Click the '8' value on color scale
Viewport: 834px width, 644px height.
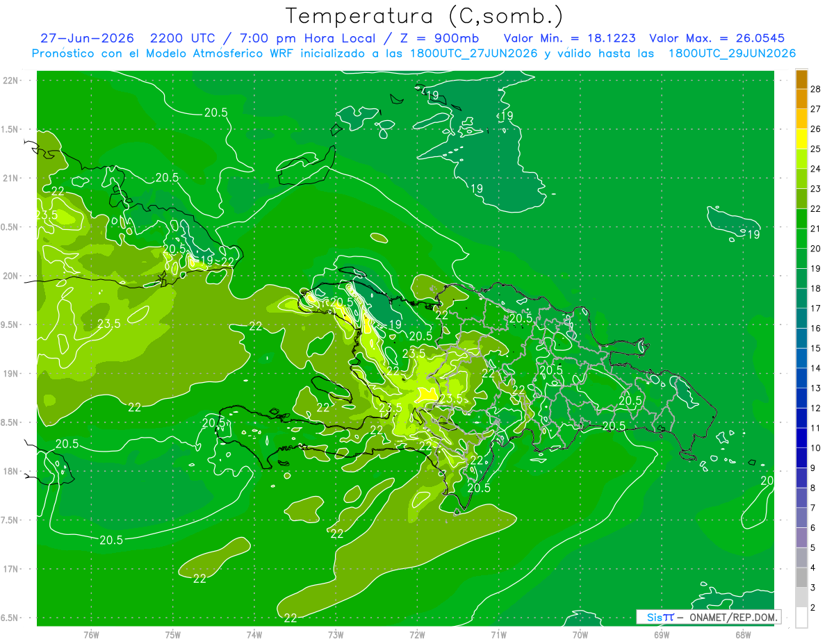pyautogui.click(x=813, y=488)
